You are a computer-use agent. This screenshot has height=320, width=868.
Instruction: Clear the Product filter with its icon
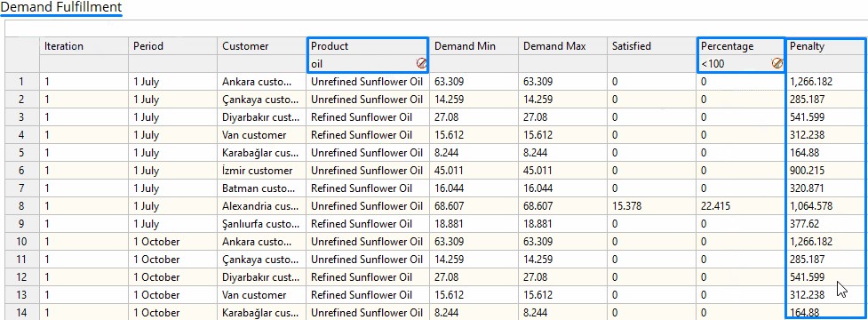[421, 64]
